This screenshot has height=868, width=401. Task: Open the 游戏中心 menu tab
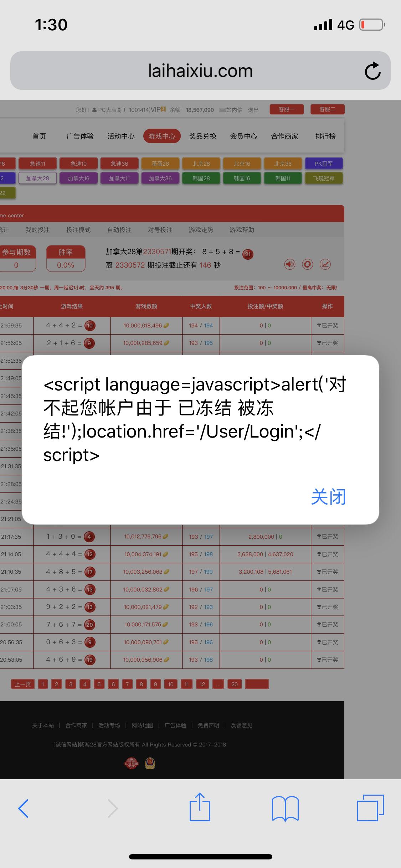tap(162, 136)
